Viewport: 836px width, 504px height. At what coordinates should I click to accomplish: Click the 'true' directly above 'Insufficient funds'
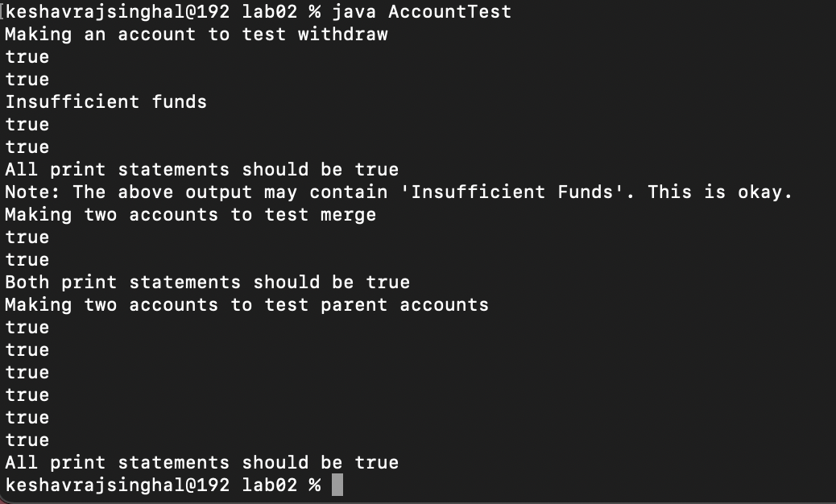point(27,80)
